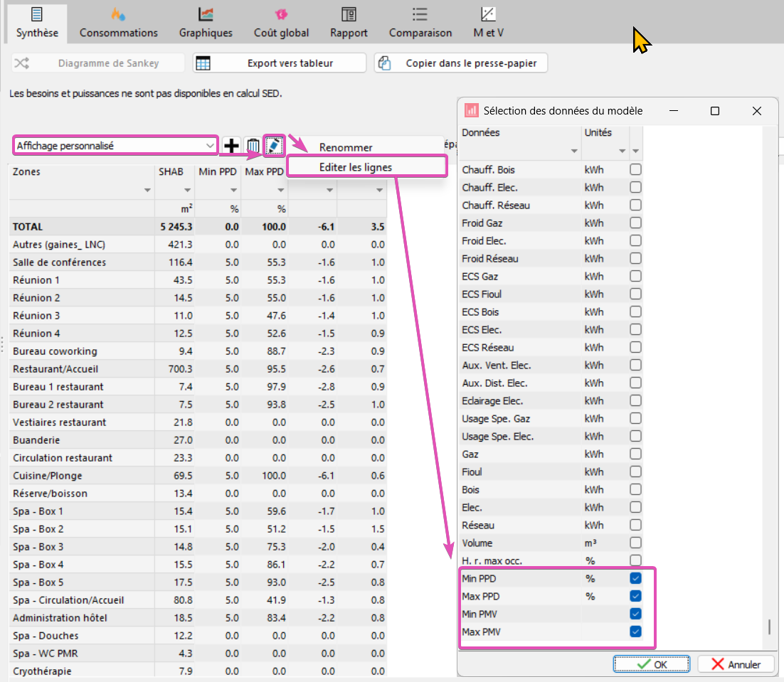Screen dimensions: 784x682
Task: Uncheck the Min PPD checkbox
Action: tap(635, 579)
